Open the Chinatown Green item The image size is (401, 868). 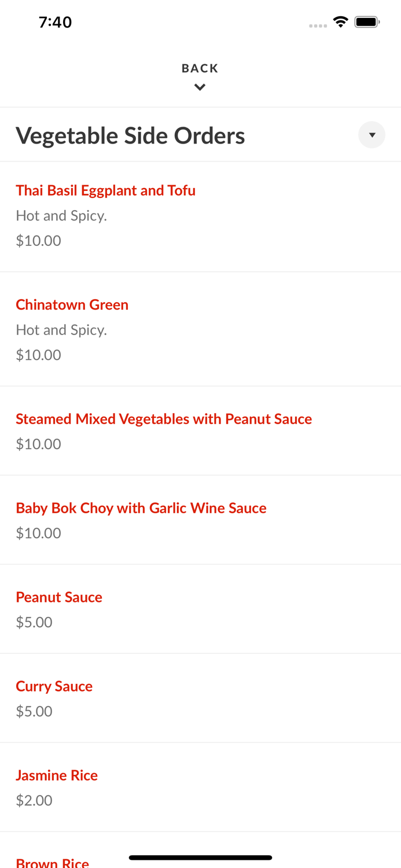click(72, 304)
